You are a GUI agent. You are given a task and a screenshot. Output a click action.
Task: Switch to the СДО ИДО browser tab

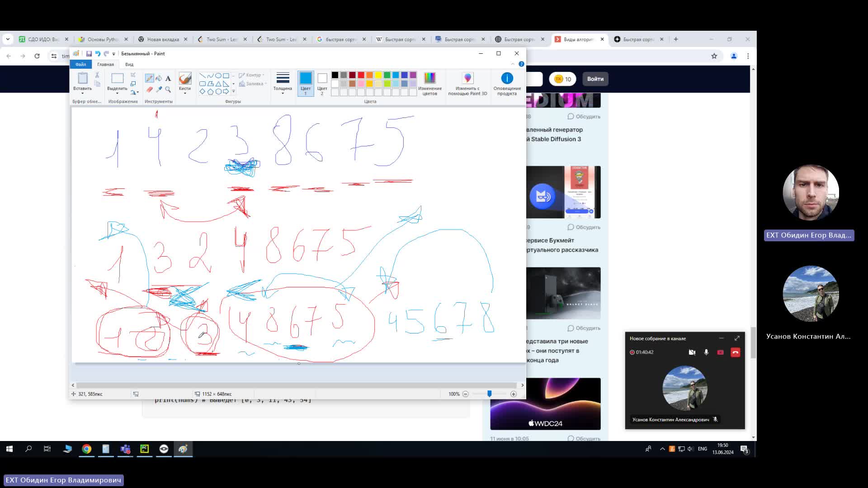point(43,39)
